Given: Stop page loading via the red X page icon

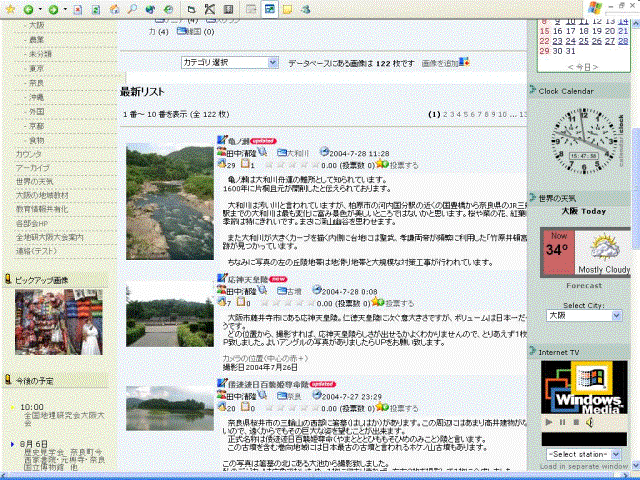Looking at the screenshot, I should pos(77,9).
